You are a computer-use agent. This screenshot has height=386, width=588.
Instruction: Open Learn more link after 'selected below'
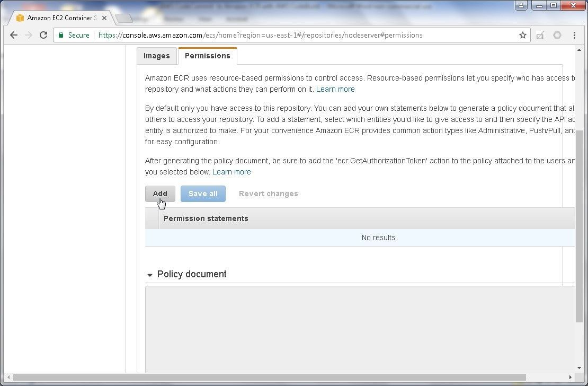pyautogui.click(x=231, y=172)
